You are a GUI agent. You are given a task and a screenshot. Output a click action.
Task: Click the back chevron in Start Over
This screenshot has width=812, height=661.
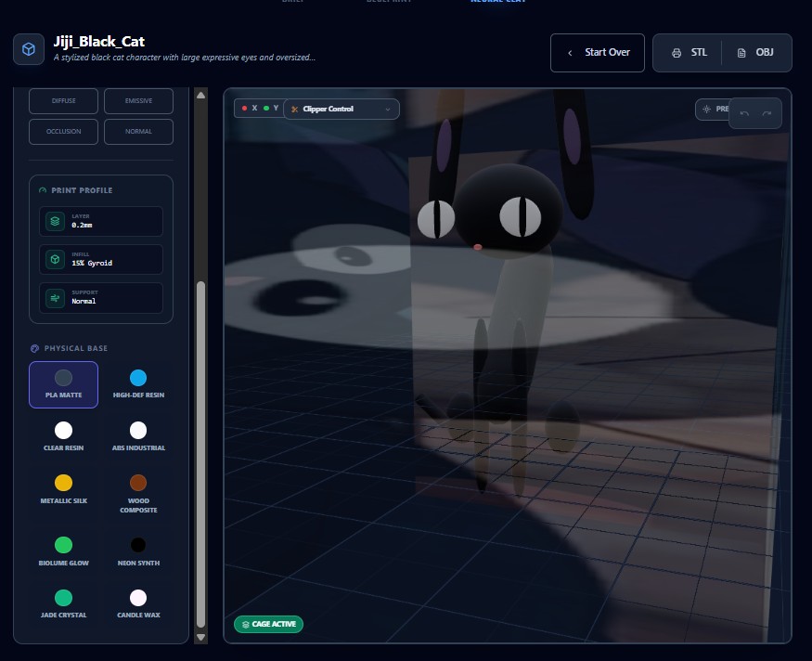570,53
